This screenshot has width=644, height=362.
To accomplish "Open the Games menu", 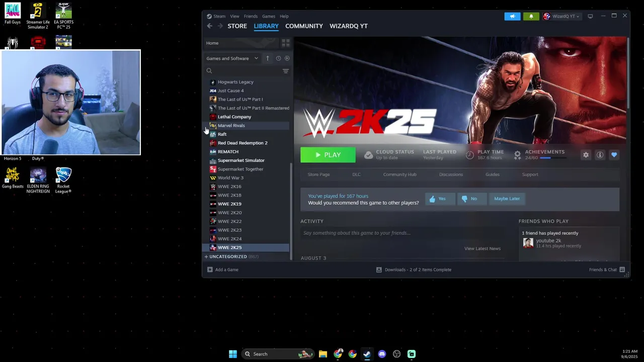I will pyautogui.click(x=269, y=16).
